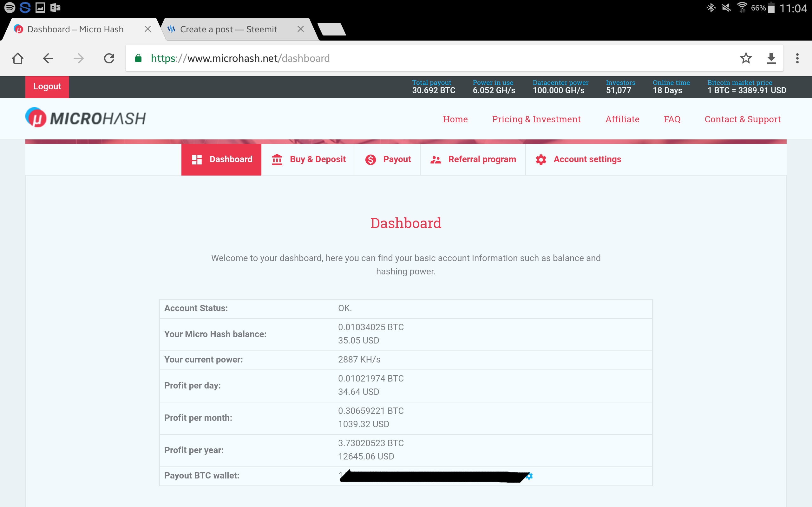The height and width of the screenshot is (507, 812).
Task: Go back using the back arrow
Action: 48,58
